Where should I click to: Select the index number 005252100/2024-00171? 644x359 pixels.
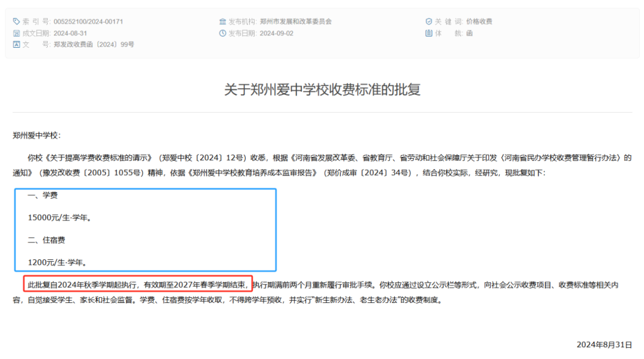tap(88, 21)
